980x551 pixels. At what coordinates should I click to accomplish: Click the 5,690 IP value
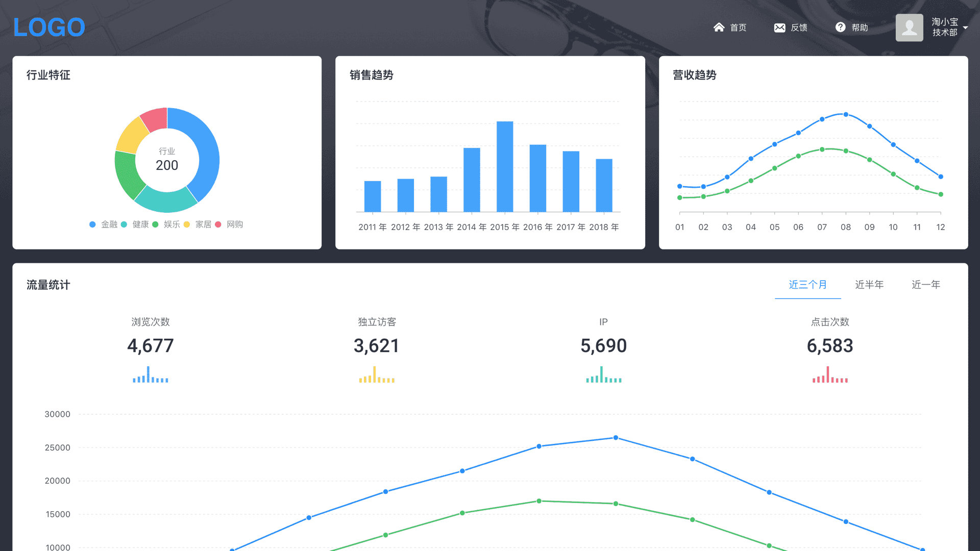603,346
